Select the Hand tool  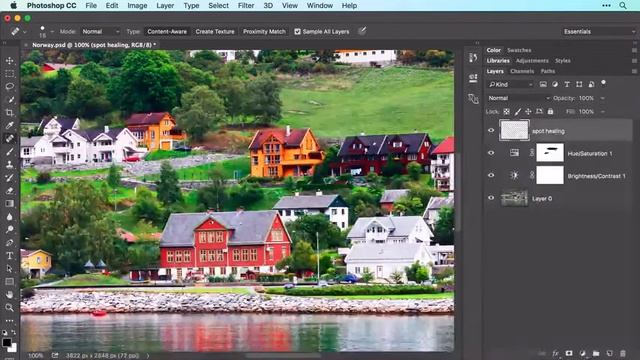[x=9, y=294]
